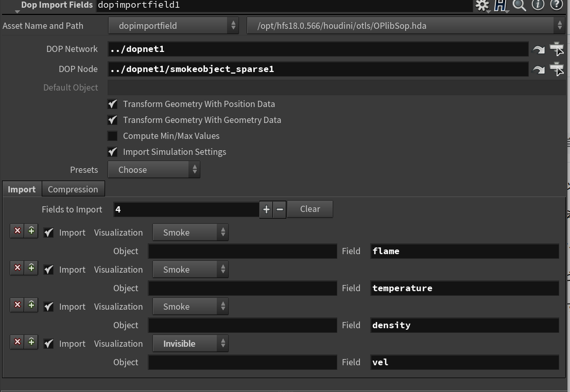Open the Presets Choose dropdown
Viewport: 570px width, 392px height.
[x=154, y=170]
